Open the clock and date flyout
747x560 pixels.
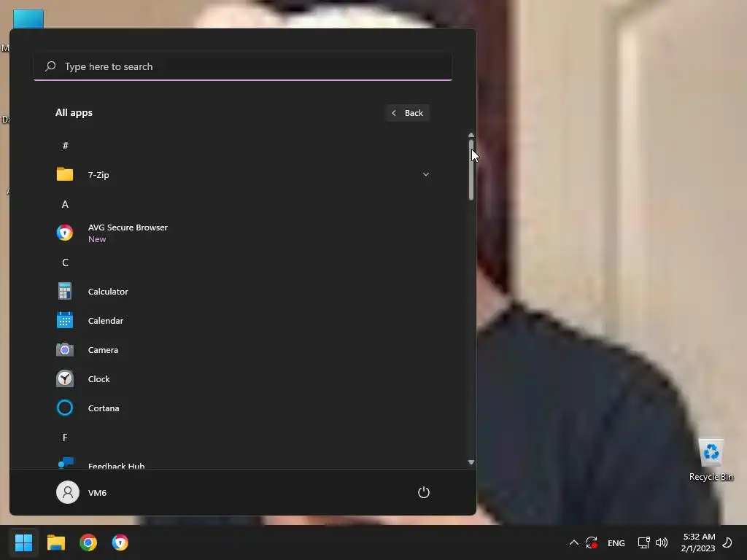pyautogui.click(x=698, y=542)
